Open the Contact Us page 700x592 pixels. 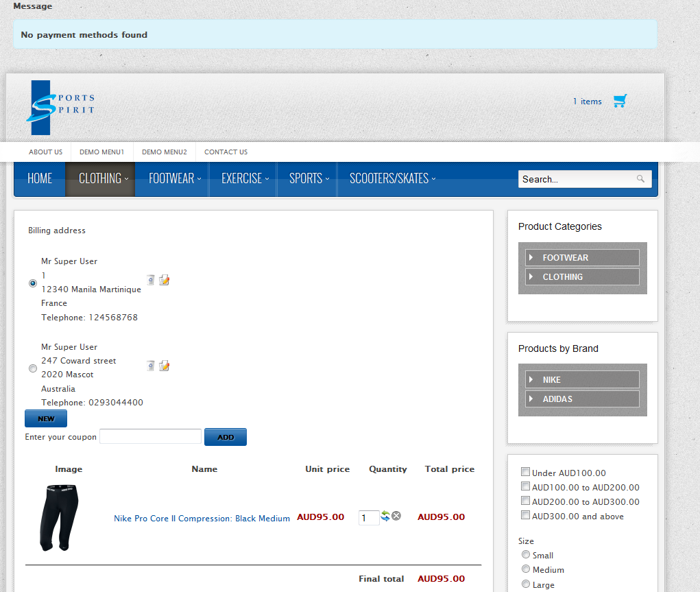[226, 152]
